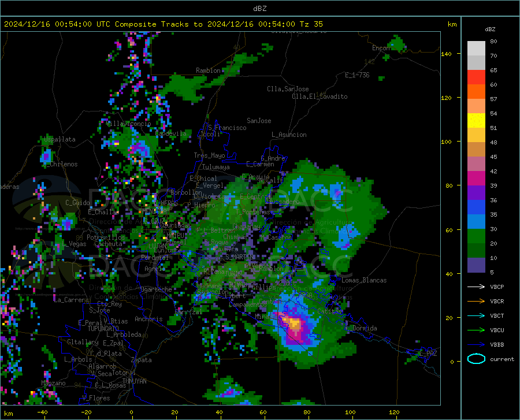Click the 'E_PAZ' place label
The image size is (520, 420).
(x=428, y=354)
